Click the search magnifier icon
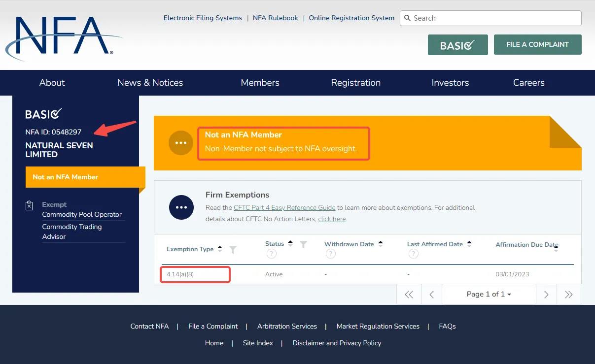 tap(407, 18)
